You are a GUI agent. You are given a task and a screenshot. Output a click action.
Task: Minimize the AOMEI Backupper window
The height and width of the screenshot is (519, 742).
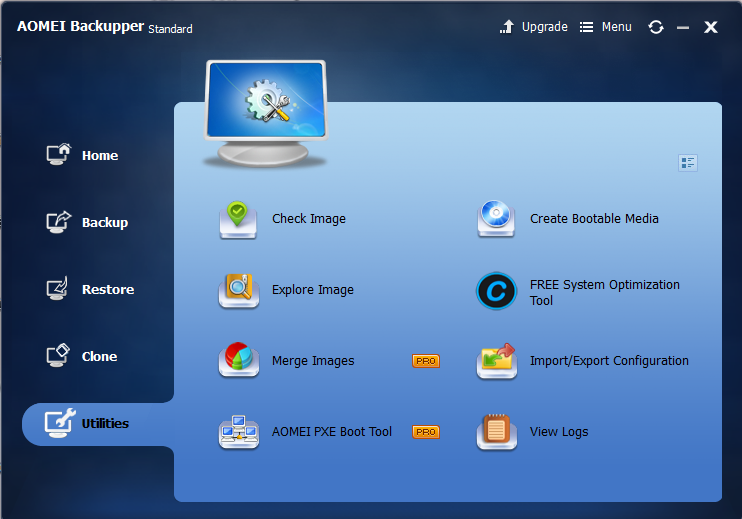(682, 28)
